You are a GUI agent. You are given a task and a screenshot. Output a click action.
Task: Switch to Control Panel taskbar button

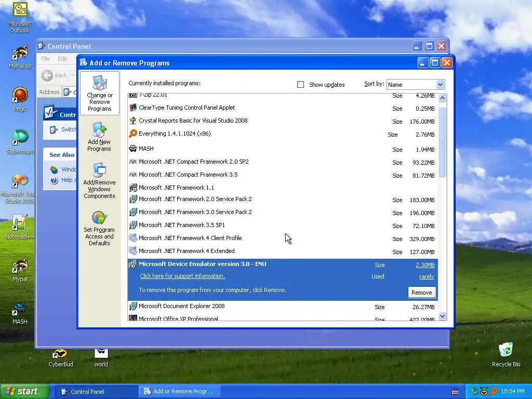[96, 392]
